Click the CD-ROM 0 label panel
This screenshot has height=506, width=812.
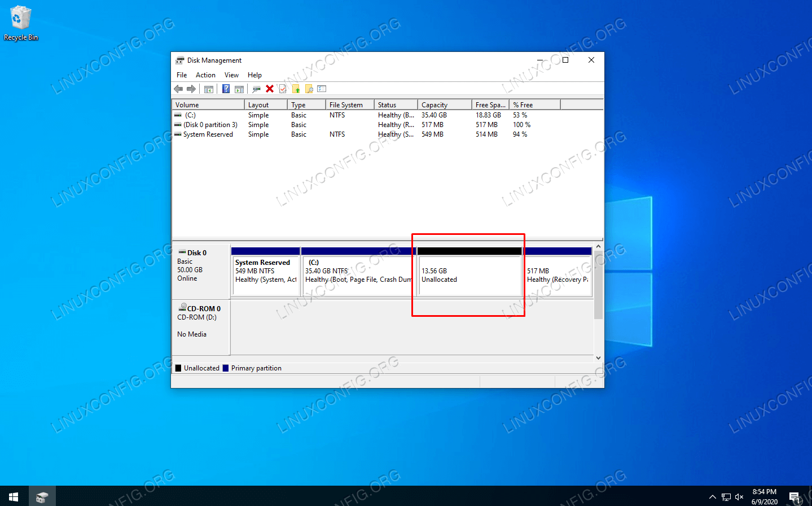click(201, 328)
